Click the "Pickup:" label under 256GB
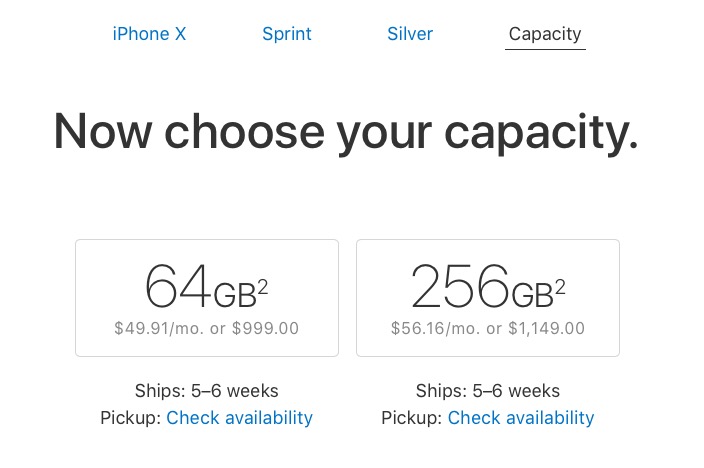Screen dimensions: 704x468 tap(412, 418)
